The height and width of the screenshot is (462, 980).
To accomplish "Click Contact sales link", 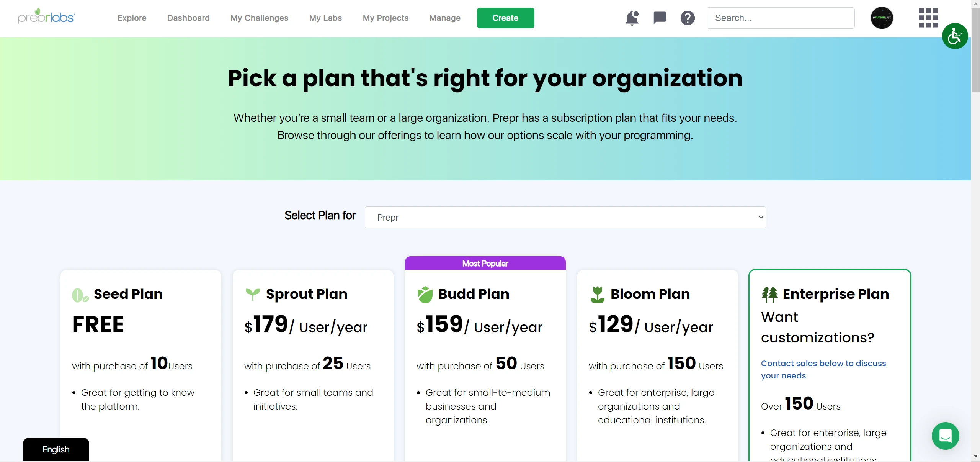I will tap(824, 369).
